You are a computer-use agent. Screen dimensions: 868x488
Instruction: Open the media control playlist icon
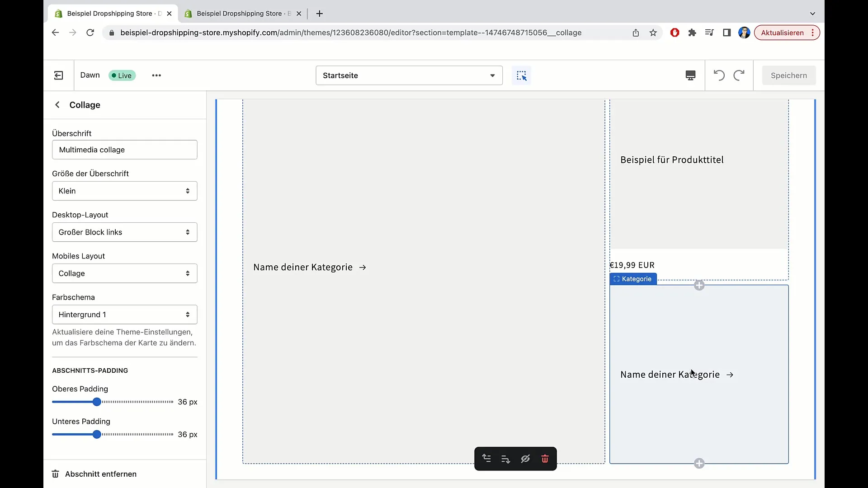[709, 33]
